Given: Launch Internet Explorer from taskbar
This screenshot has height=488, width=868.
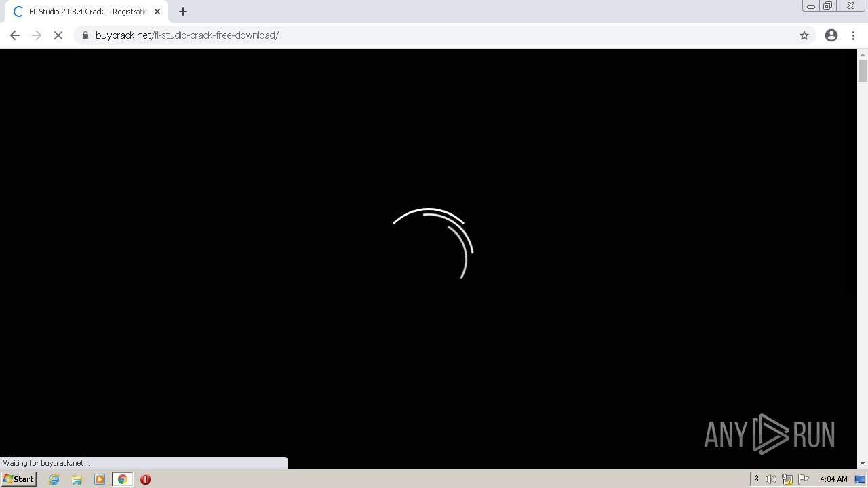Looking at the screenshot, I should tap(54, 479).
